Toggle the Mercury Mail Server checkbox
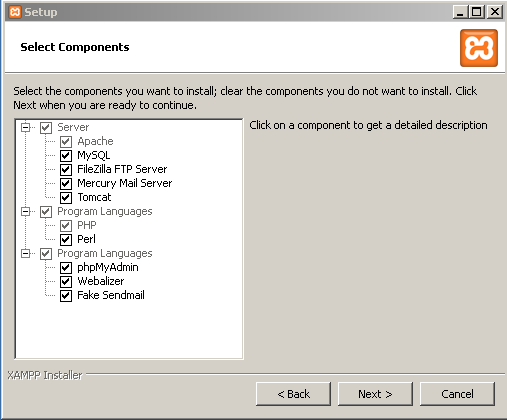This screenshot has width=507, height=420. pos(66,184)
